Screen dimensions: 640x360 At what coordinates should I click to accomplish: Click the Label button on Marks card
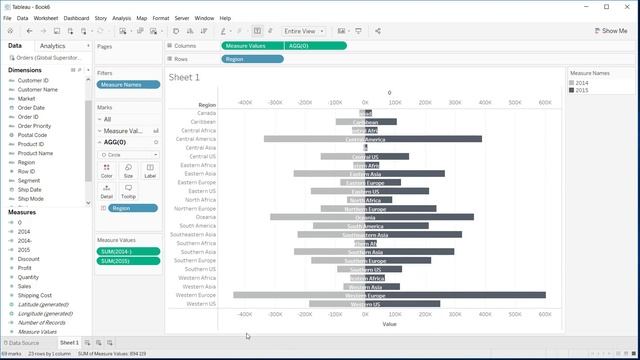pos(150,171)
